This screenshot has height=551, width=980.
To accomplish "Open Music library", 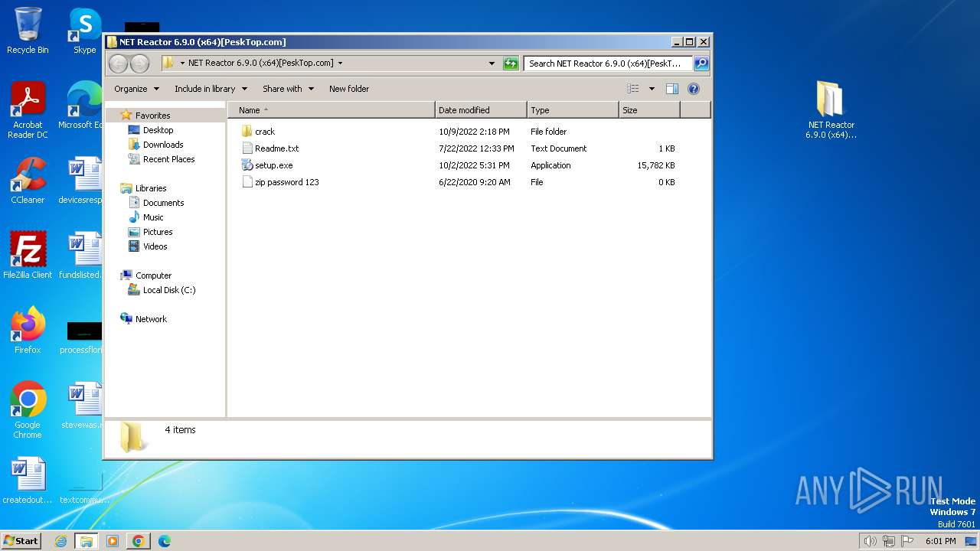I will pyautogui.click(x=153, y=217).
